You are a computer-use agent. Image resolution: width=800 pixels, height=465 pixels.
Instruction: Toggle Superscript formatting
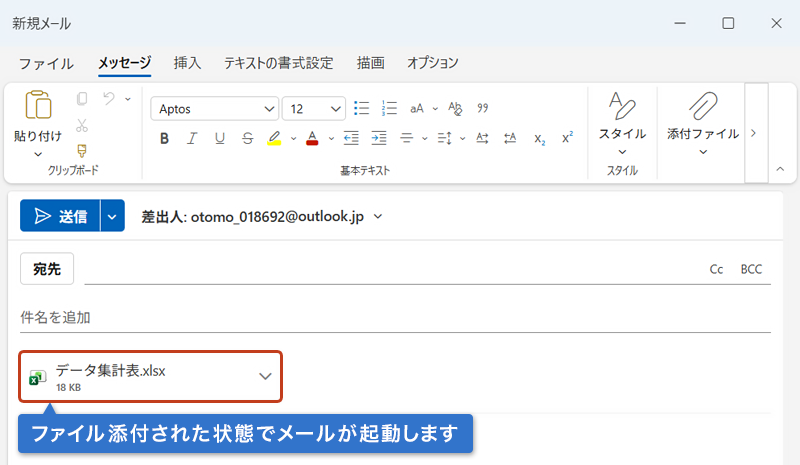pyautogui.click(x=567, y=138)
